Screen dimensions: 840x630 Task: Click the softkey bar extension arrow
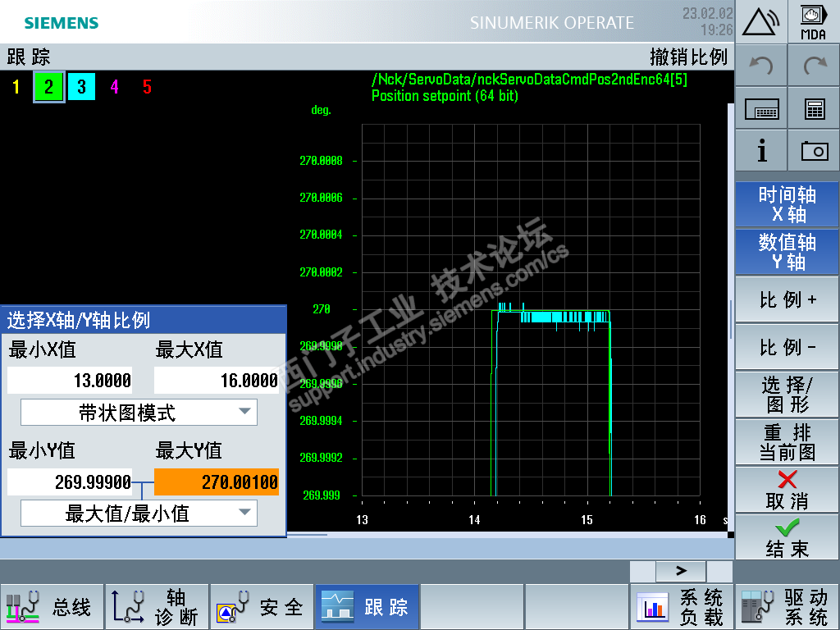[681, 571]
